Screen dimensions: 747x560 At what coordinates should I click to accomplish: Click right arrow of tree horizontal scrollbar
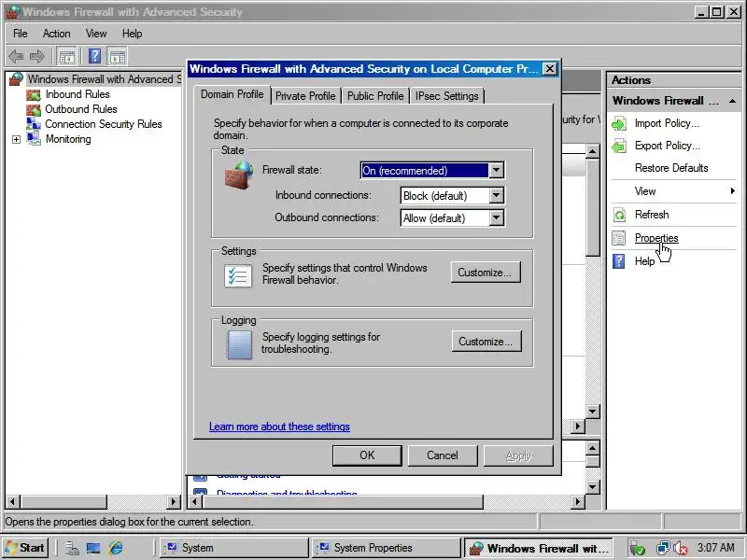(x=174, y=501)
